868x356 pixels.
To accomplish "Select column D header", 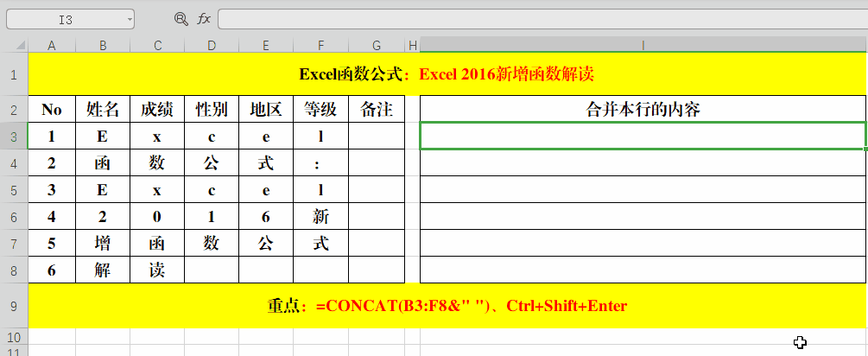I will (x=212, y=46).
